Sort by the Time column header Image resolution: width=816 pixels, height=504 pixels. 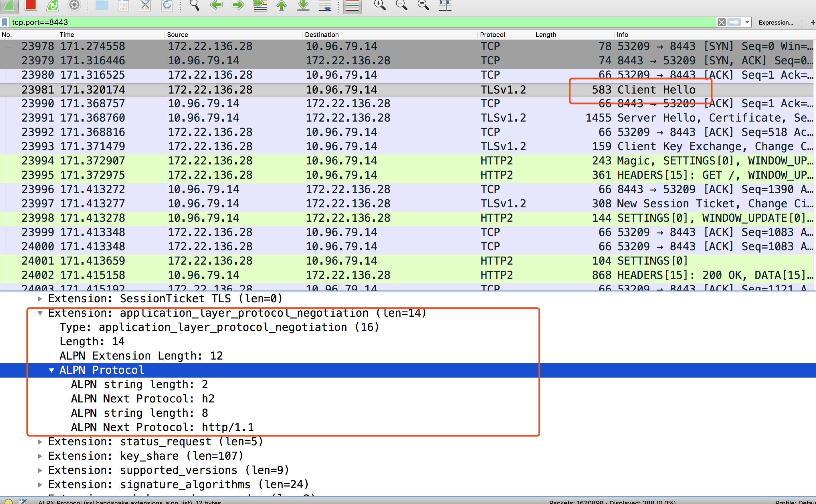(x=111, y=35)
